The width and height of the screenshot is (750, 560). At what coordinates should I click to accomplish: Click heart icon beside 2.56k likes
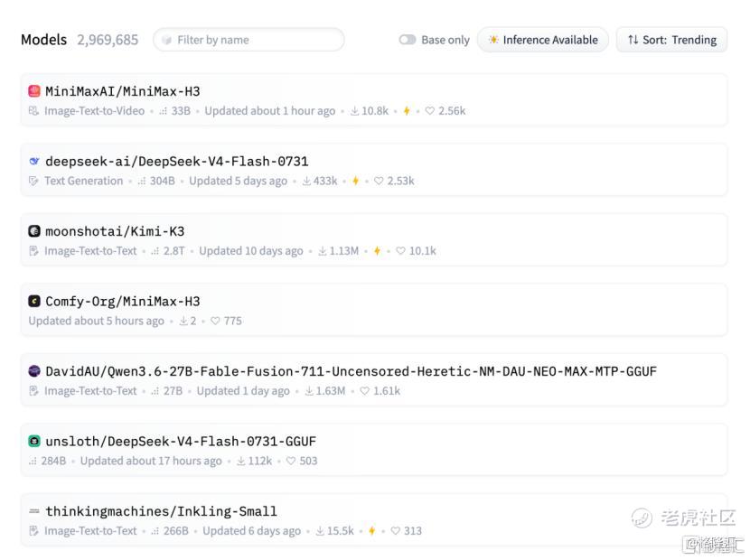pos(429,111)
